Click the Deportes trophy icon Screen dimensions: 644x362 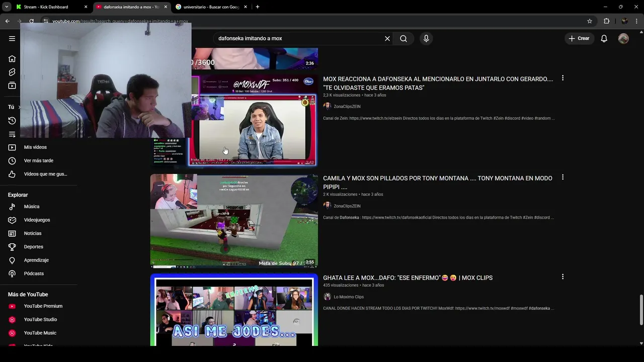(x=12, y=247)
